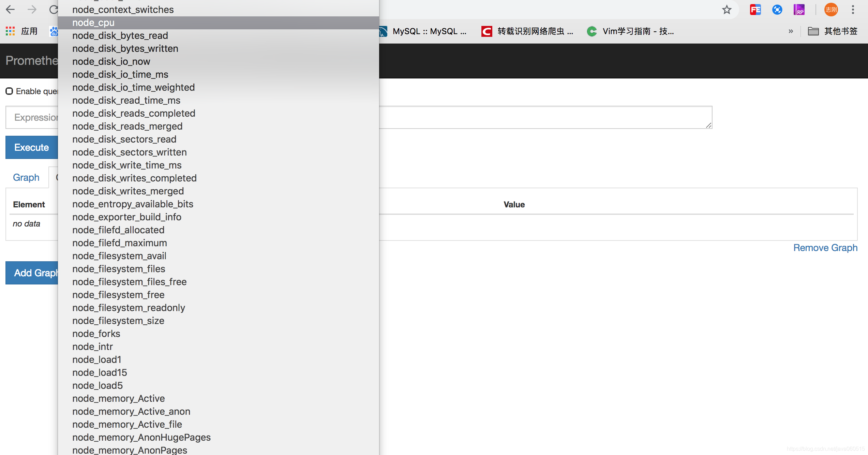This screenshot has height=455, width=868.
Task: Choose node_disk_io_time_weighted option
Action: (219, 87)
